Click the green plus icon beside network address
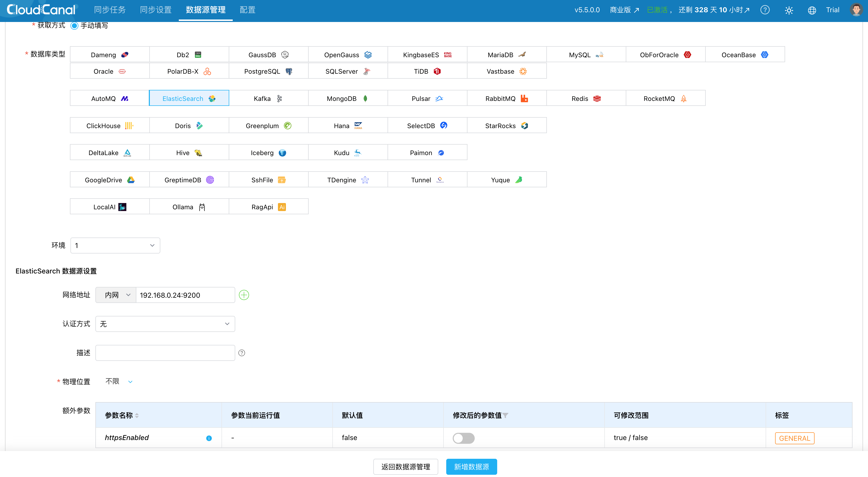 [244, 295]
